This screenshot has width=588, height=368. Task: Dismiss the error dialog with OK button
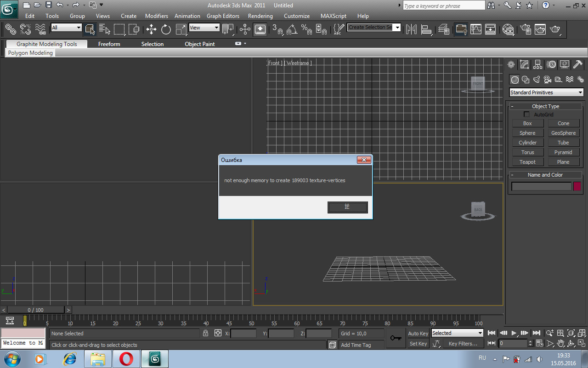click(x=347, y=207)
